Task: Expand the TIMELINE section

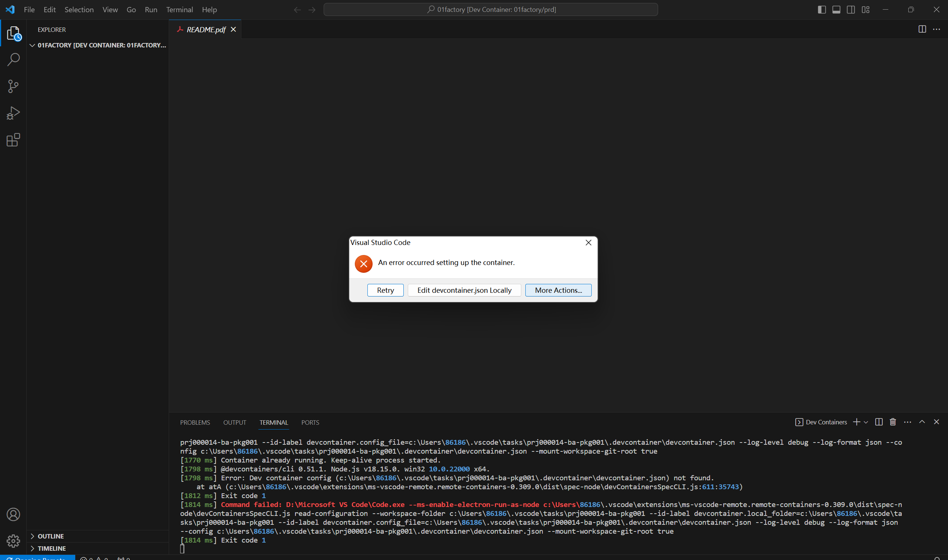Action: (98, 548)
